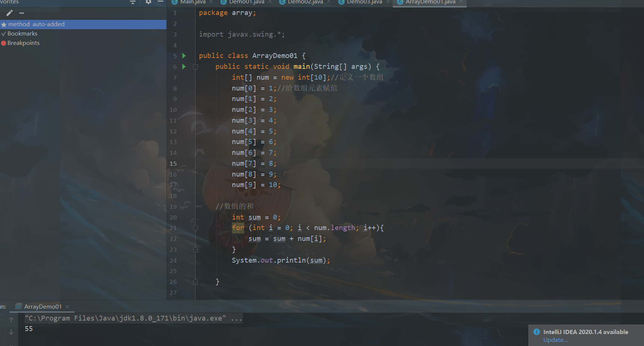This screenshot has height=346, width=644.
Task: Click the 'int sum = 0;' declaration
Action: click(x=256, y=217)
